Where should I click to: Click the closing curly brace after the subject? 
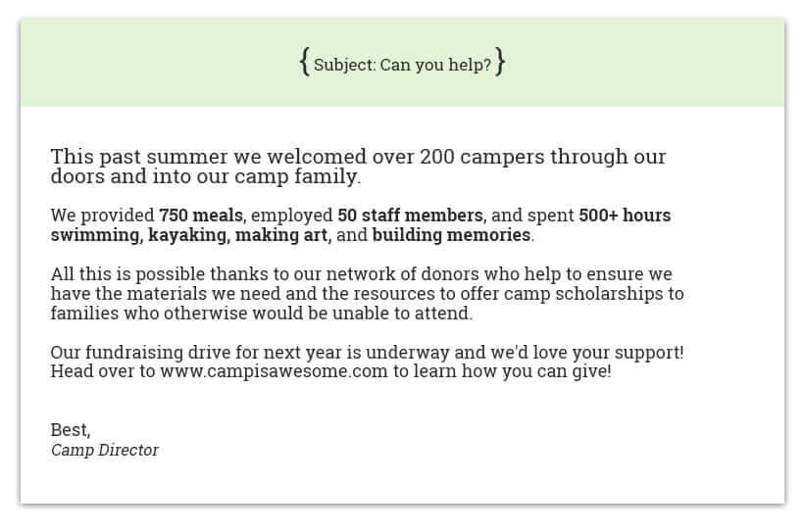tap(500, 64)
